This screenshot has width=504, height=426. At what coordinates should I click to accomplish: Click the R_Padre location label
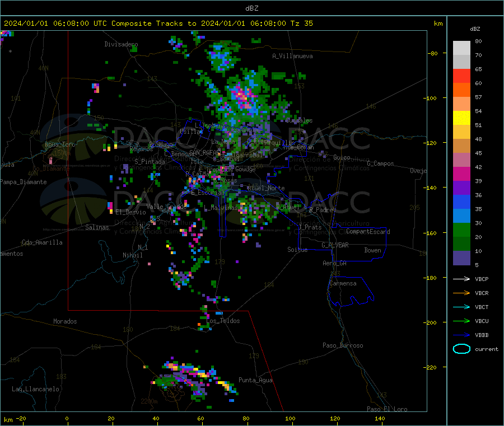(x=321, y=210)
